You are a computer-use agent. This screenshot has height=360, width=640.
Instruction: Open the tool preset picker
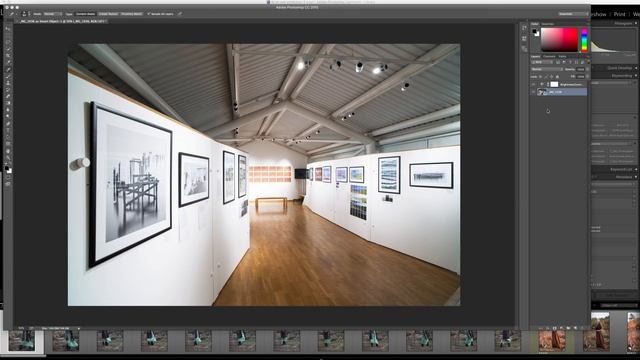(13, 14)
